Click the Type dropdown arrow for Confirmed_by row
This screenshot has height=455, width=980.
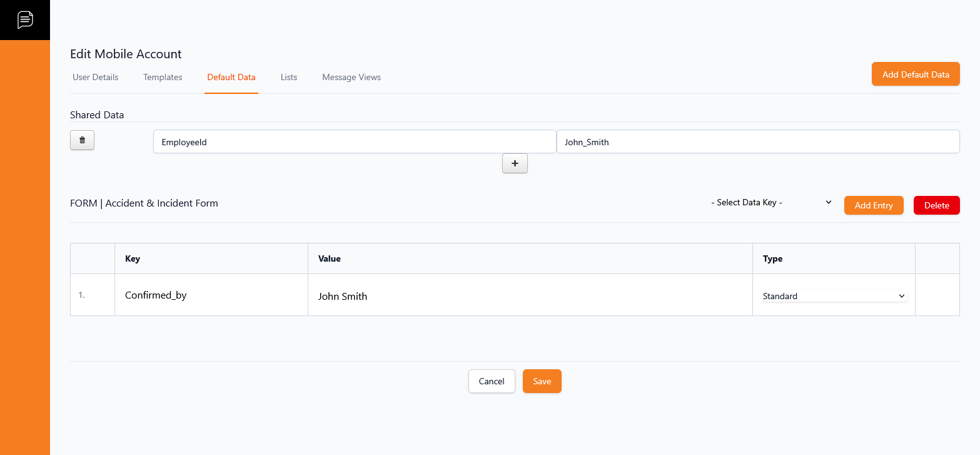pyautogui.click(x=901, y=295)
